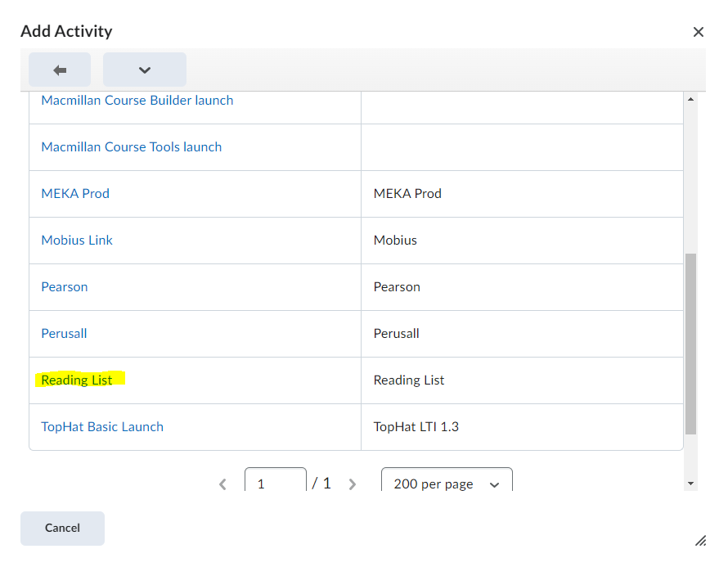The width and height of the screenshot is (728, 567).
Task: Go to next page arrow
Action: pyautogui.click(x=353, y=484)
